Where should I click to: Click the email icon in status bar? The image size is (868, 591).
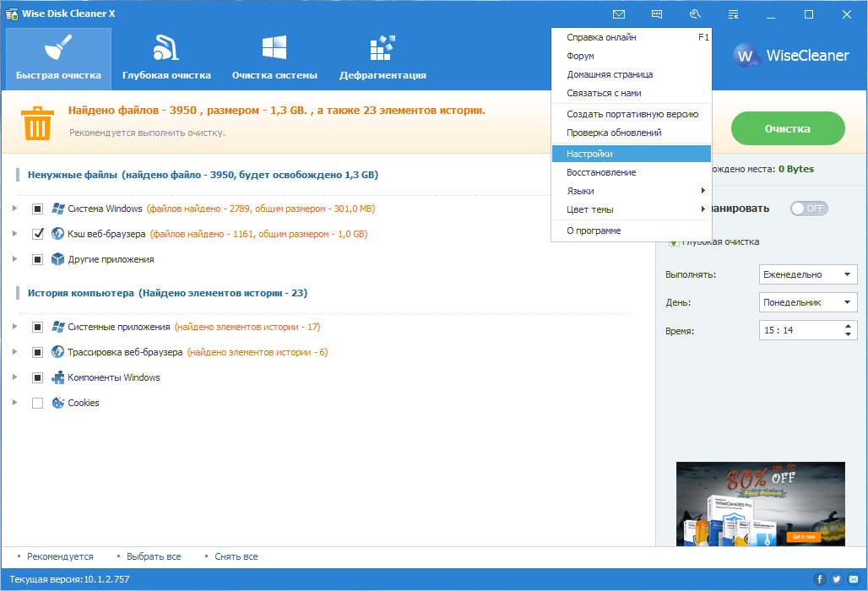click(854, 579)
